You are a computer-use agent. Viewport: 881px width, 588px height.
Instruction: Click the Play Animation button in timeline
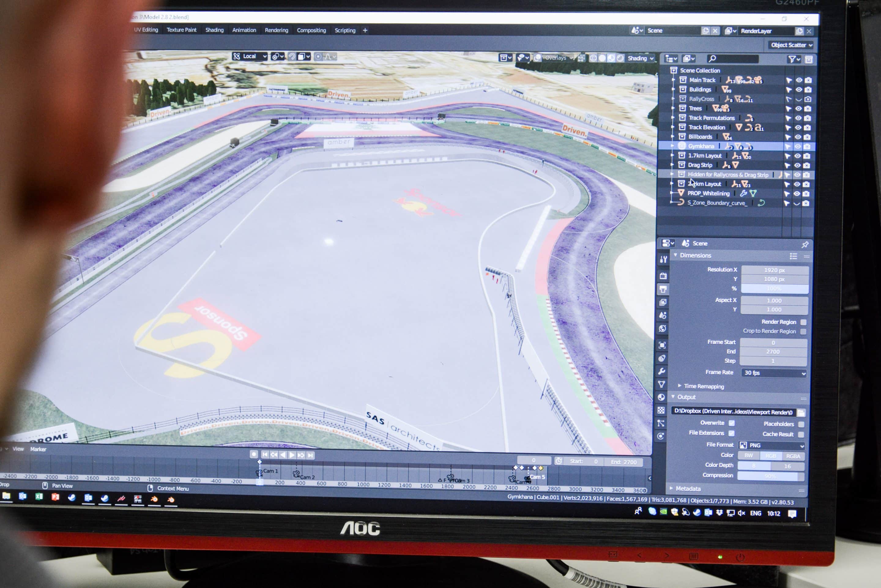(292, 455)
